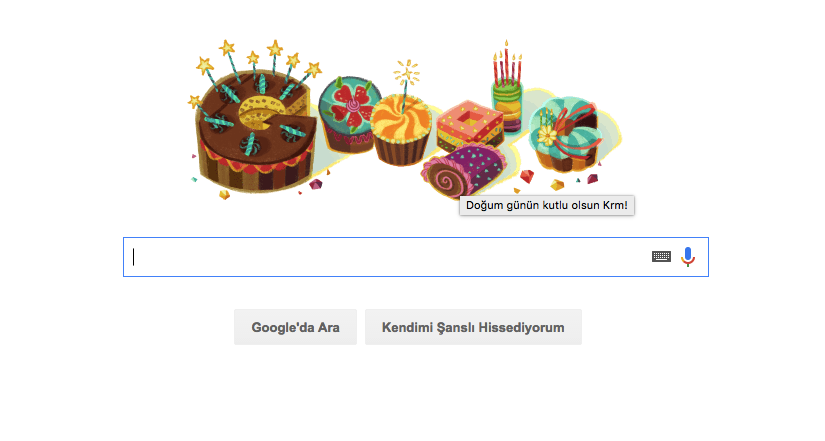Open the virtual keyboard input tool

(x=661, y=256)
